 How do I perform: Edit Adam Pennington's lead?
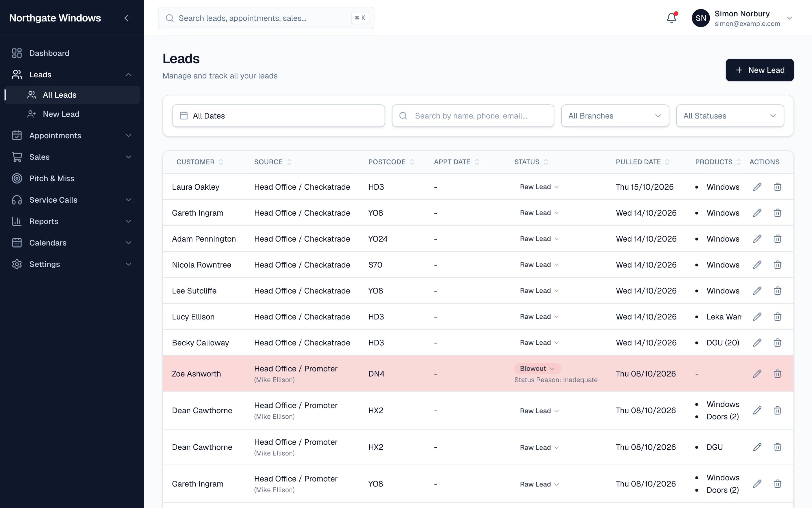(757, 239)
